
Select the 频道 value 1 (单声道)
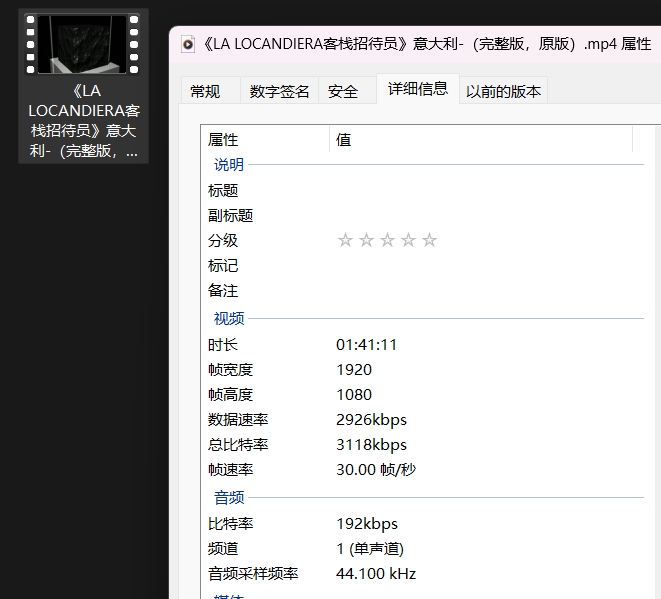(x=370, y=549)
